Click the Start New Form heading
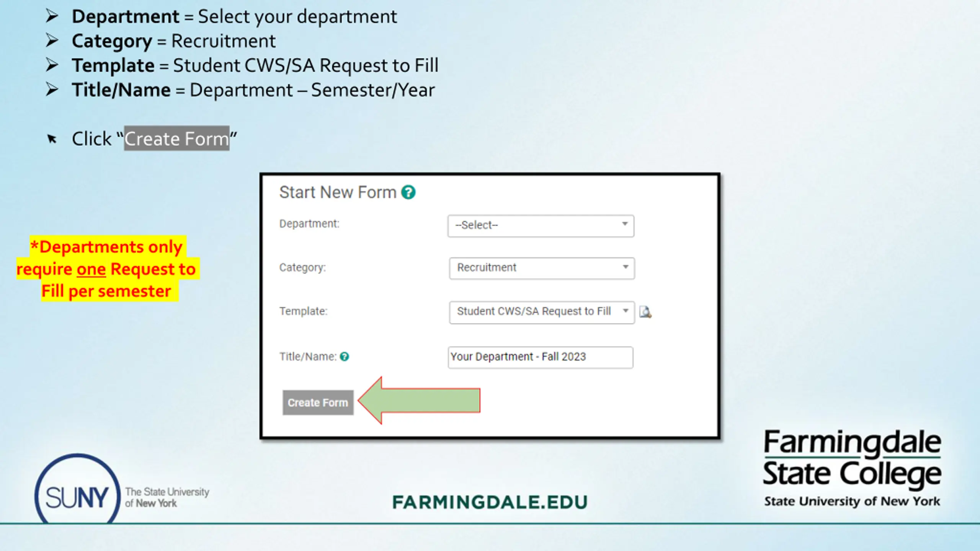This screenshot has height=551, width=980. (x=338, y=192)
